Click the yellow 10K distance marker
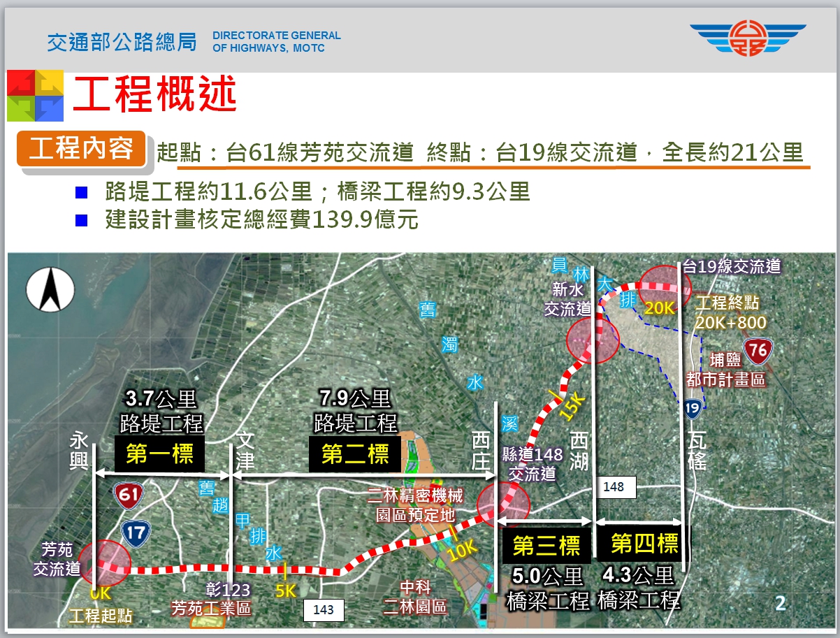840x638 pixels. [x=463, y=549]
